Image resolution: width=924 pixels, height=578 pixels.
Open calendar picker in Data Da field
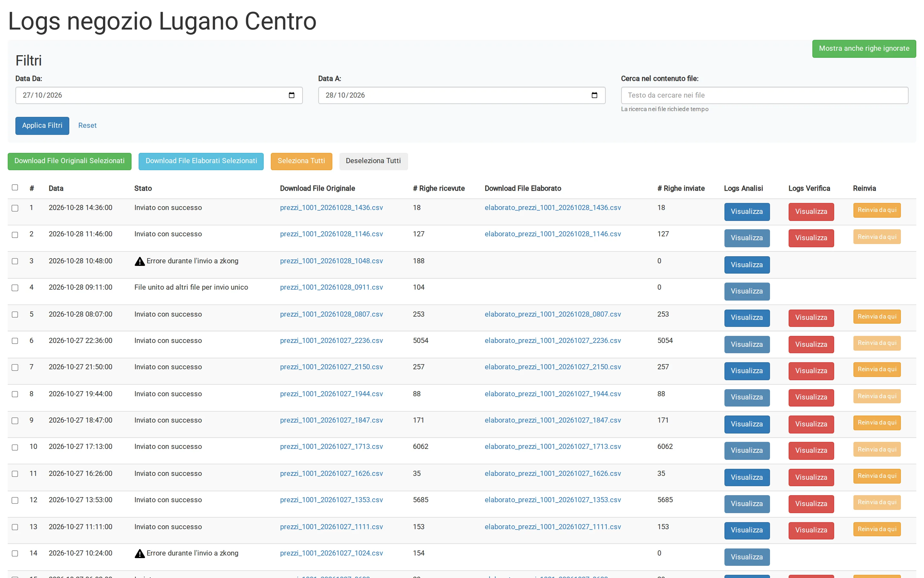pos(291,95)
